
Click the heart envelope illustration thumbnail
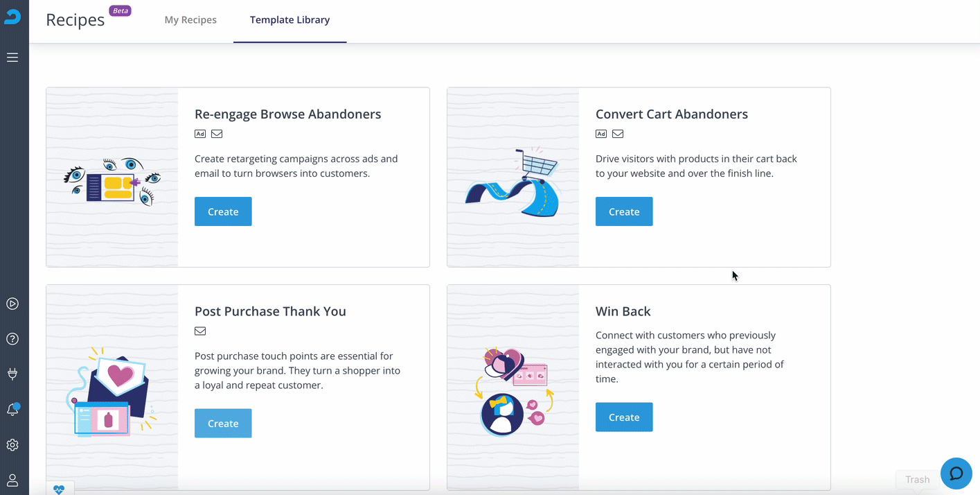pyautogui.click(x=111, y=392)
